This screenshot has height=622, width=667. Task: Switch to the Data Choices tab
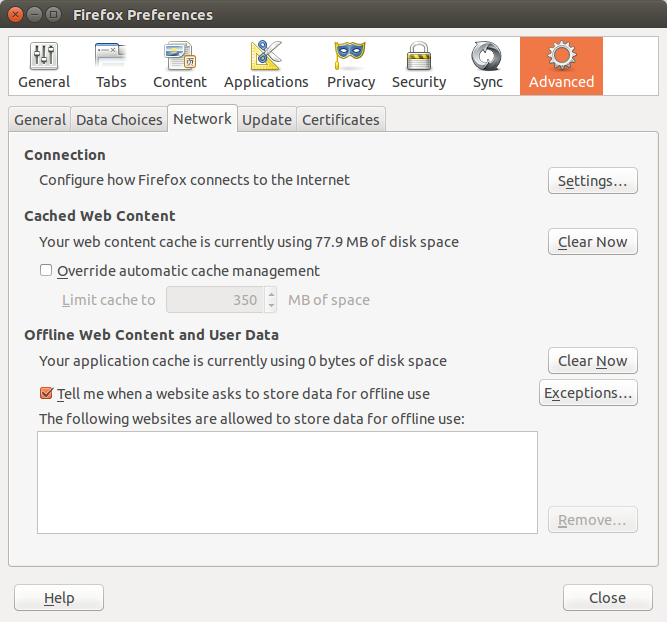(x=119, y=120)
